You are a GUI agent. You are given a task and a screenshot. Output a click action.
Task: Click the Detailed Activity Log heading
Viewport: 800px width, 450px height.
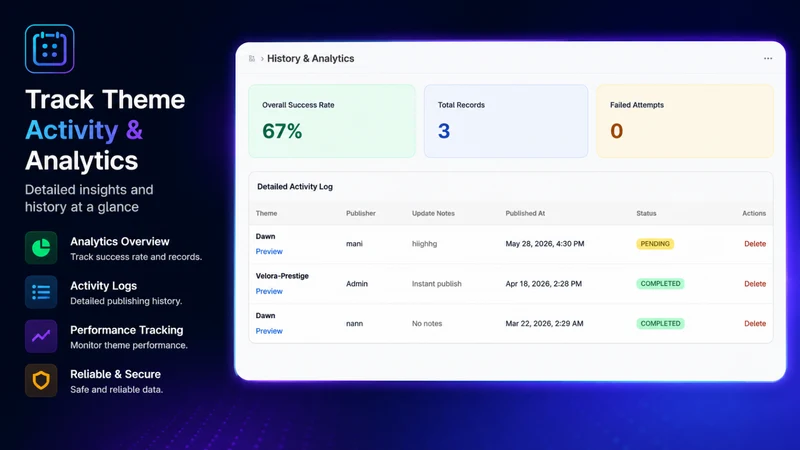pyautogui.click(x=295, y=187)
